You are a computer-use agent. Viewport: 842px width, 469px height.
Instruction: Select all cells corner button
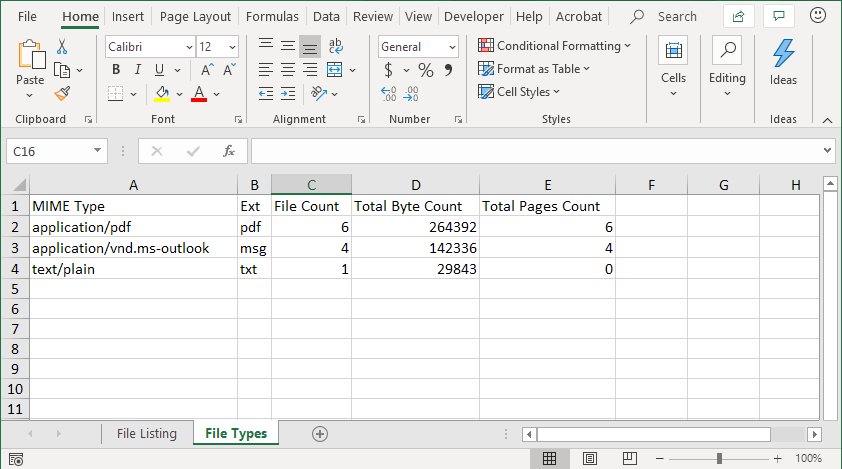pos(18,185)
